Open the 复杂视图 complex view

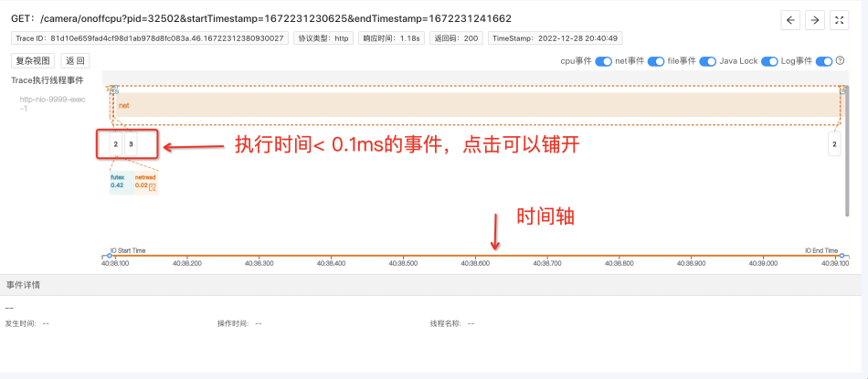tap(34, 61)
